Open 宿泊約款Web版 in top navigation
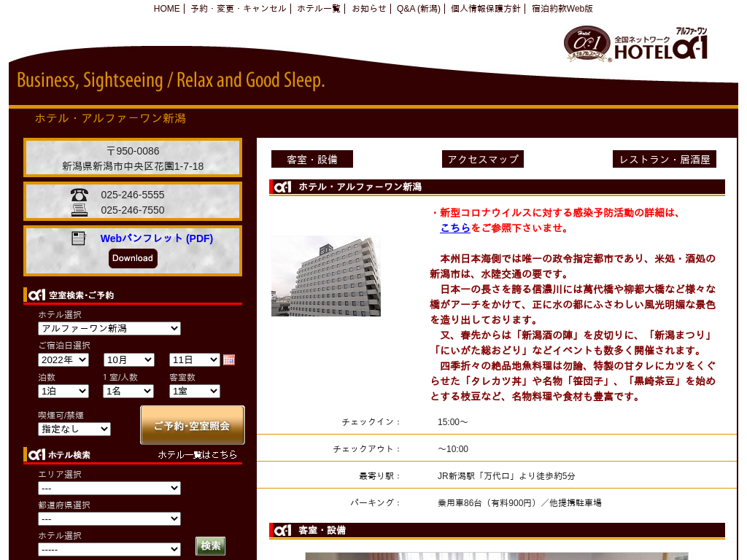747x560 pixels. (x=562, y=9)
